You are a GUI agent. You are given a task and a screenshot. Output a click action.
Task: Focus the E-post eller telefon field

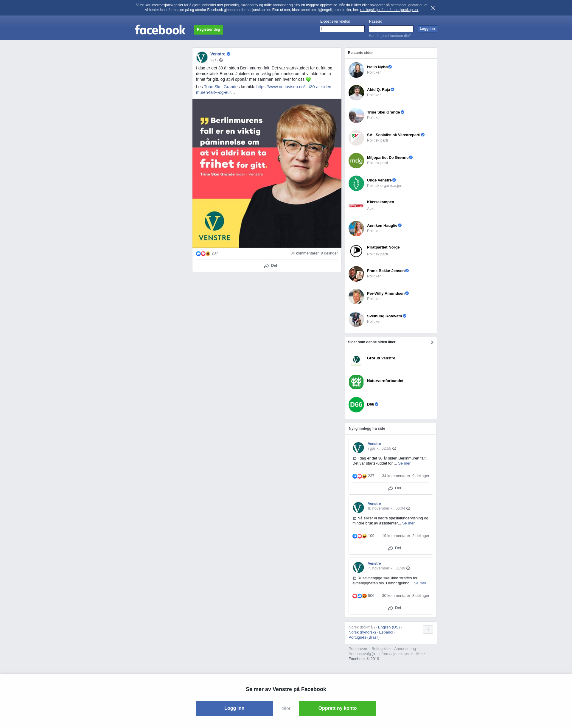342,29
